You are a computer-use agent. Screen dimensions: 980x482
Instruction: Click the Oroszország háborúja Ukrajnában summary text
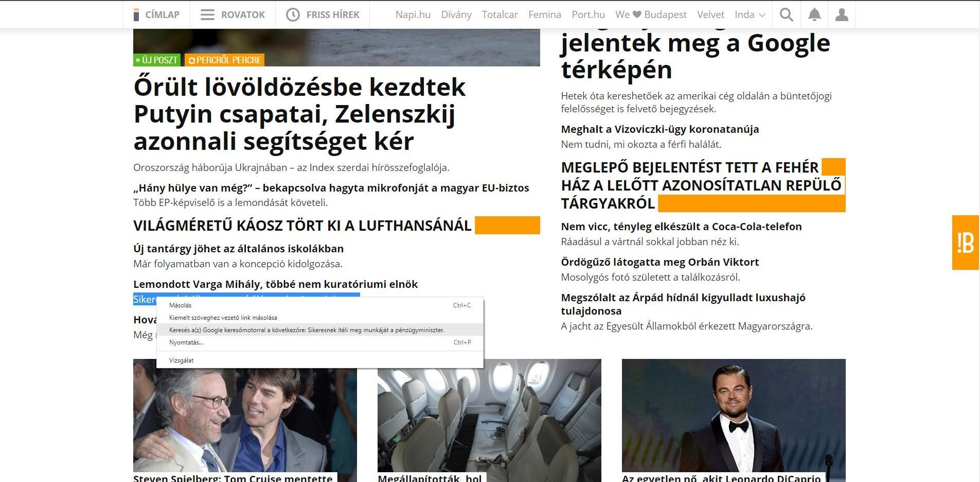pos(291,167)
